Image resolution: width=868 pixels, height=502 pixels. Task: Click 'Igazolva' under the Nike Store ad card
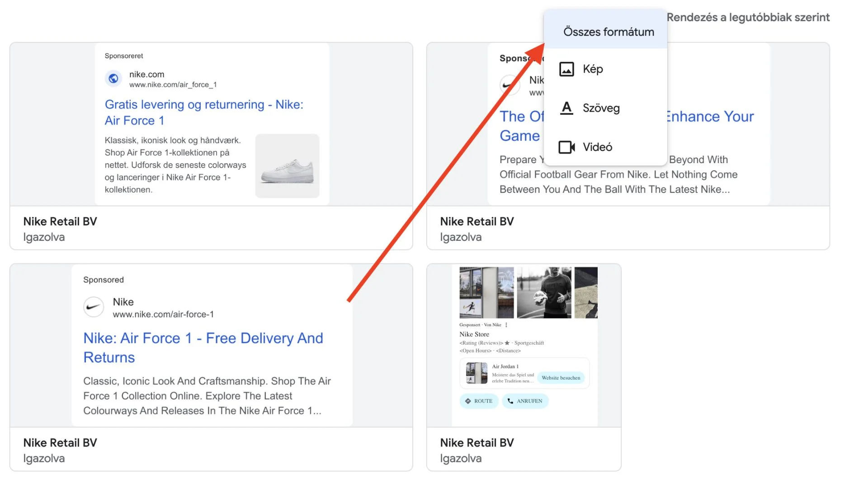tap(461, 459)
